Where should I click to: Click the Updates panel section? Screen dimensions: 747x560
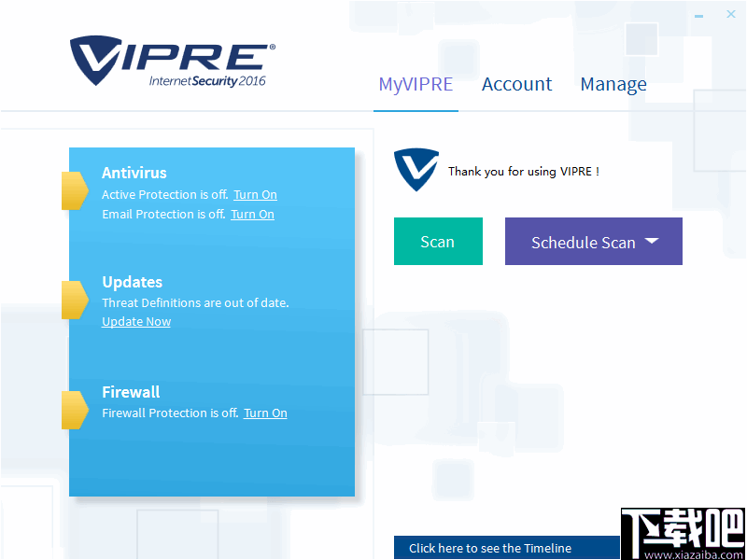[132, 282]
